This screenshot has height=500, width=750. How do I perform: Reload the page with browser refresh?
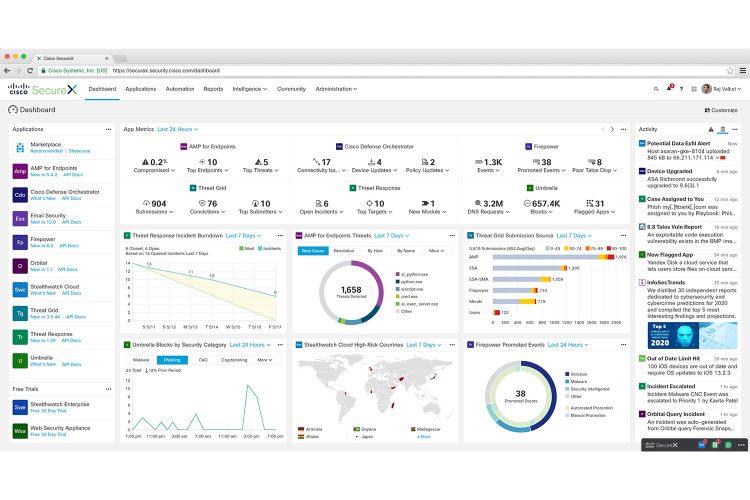[x=30, y=70]
